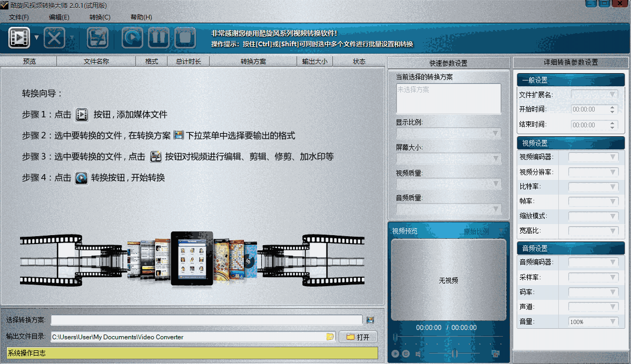The image size is (631, 364).
Task: Click the 打开 button
Action: pos(358,337)
